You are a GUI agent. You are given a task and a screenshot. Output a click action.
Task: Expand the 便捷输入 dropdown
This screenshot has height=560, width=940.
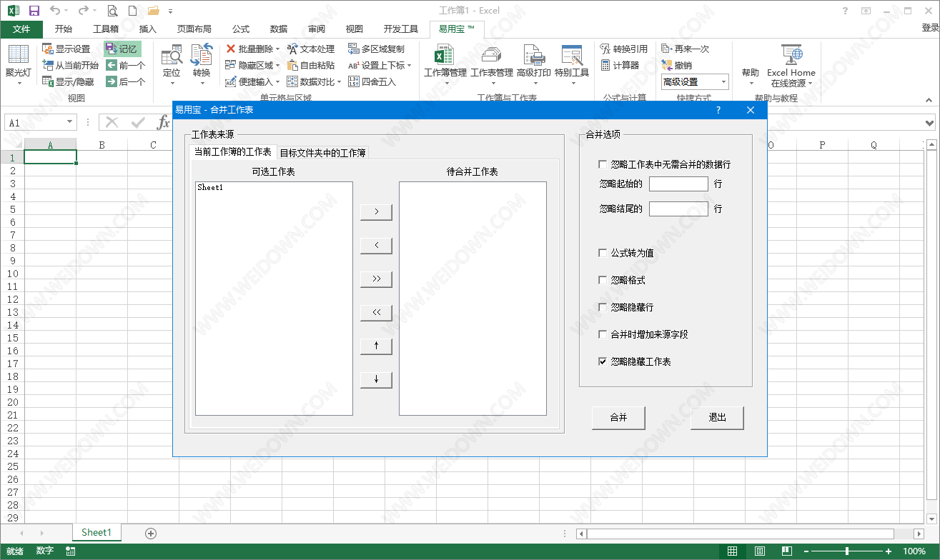pyautogui.click(x=278, y=82)
